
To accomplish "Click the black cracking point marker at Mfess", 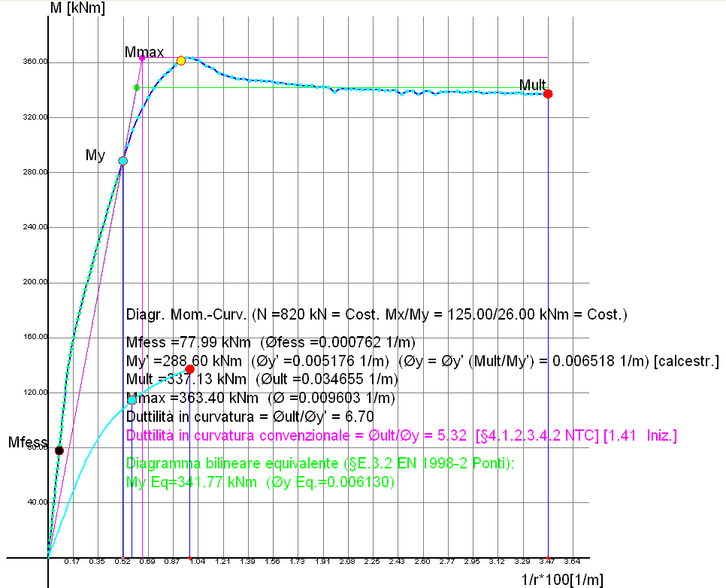I will [x=59, y=450].
